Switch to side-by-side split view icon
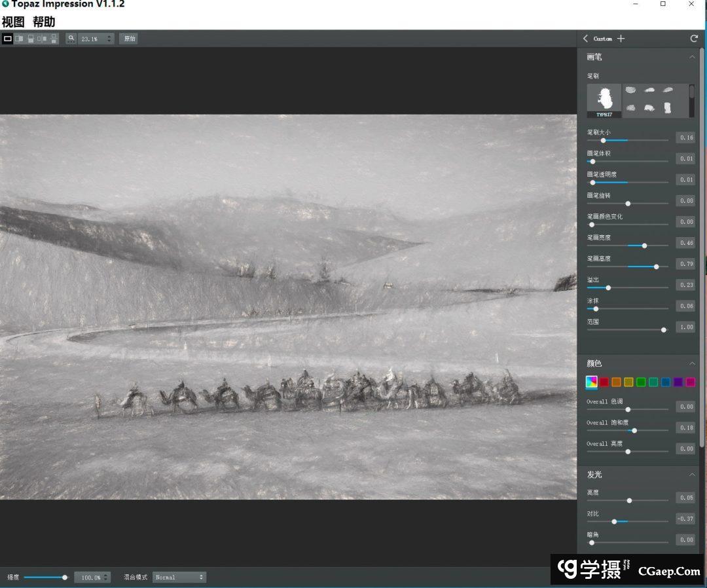This screenshot has height=588, width=707. click(x=20, y=39)
